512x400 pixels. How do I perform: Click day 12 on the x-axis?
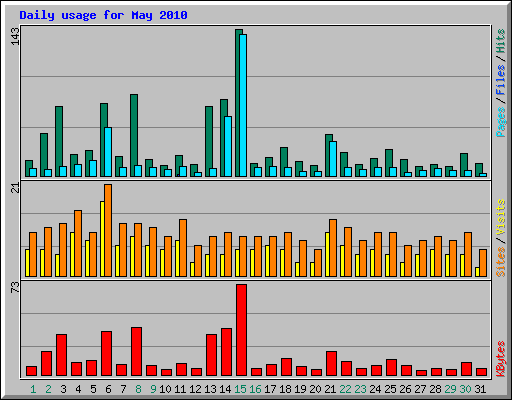point(195,389)
